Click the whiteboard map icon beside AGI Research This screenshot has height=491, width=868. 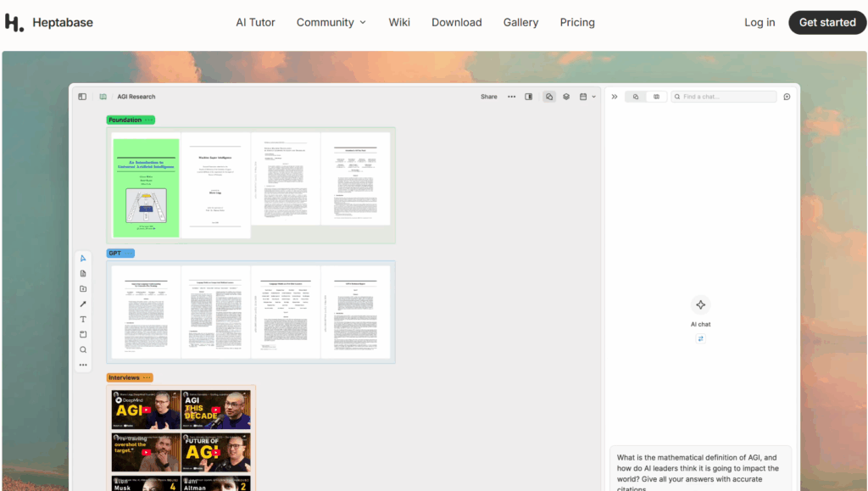coord(103,97)
